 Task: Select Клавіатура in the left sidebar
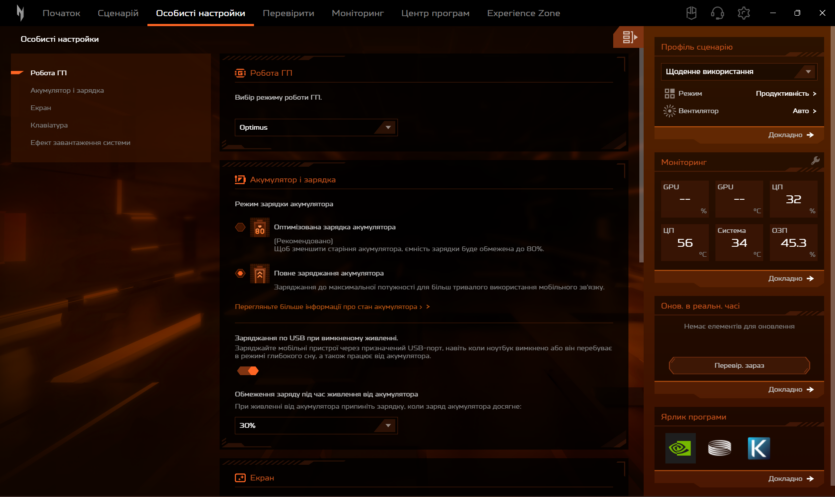click(x=49, y=125)
